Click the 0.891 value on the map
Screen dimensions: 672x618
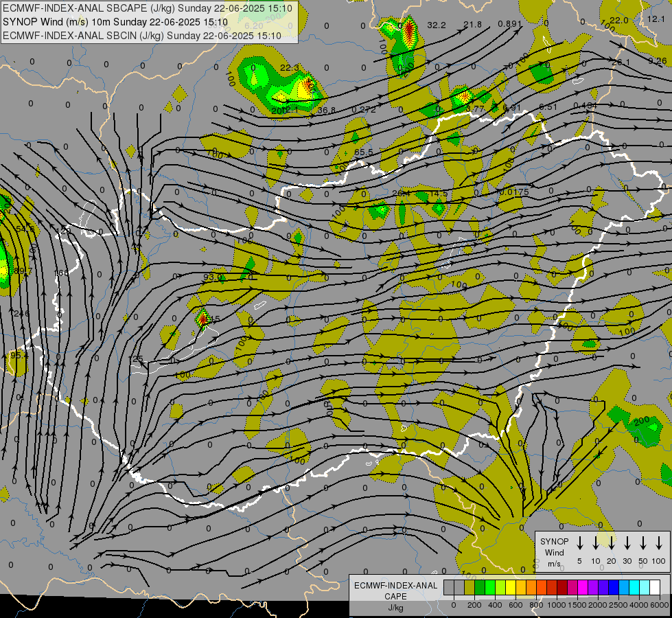[x=510, y=23]
